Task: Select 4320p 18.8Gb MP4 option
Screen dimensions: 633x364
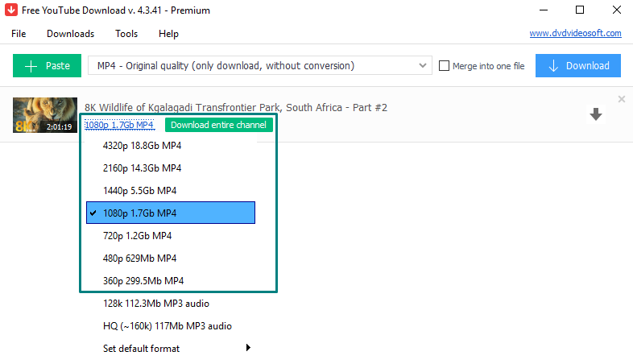Action: 171,145
